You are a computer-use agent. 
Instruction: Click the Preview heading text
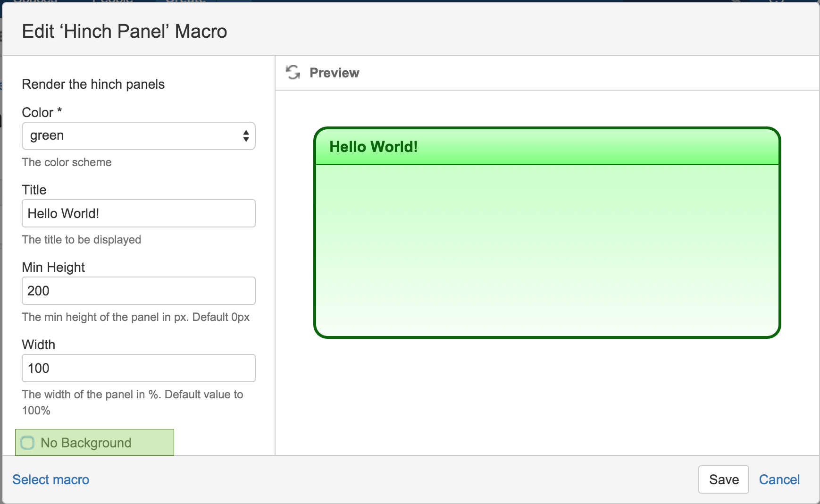[334, 73]
